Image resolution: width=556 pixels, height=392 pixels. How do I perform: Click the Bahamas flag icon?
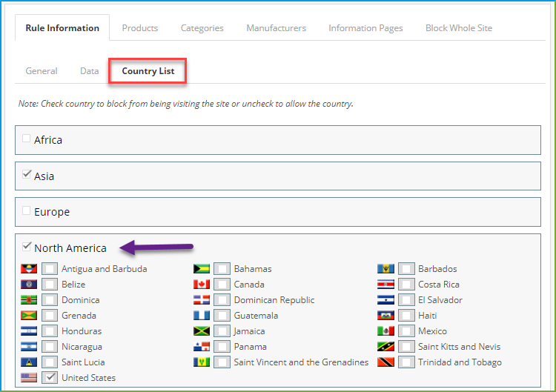(202, 269)
